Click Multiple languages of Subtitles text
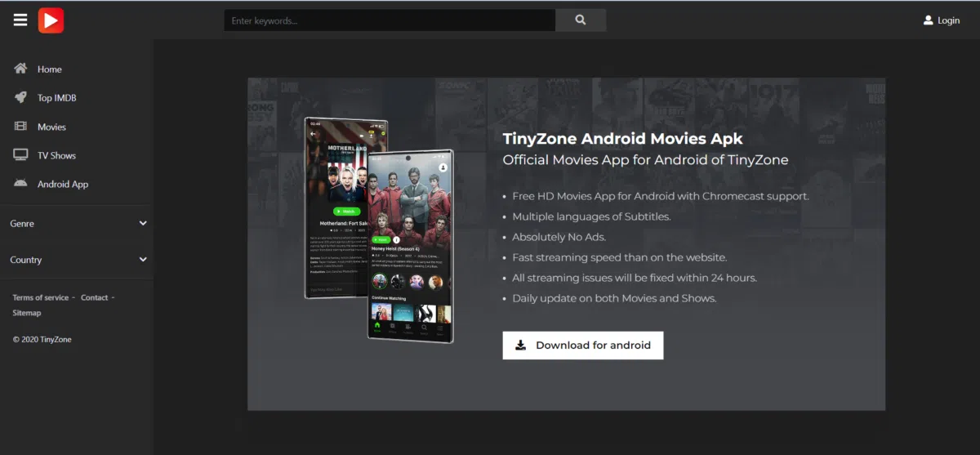 tap(591, 216)
